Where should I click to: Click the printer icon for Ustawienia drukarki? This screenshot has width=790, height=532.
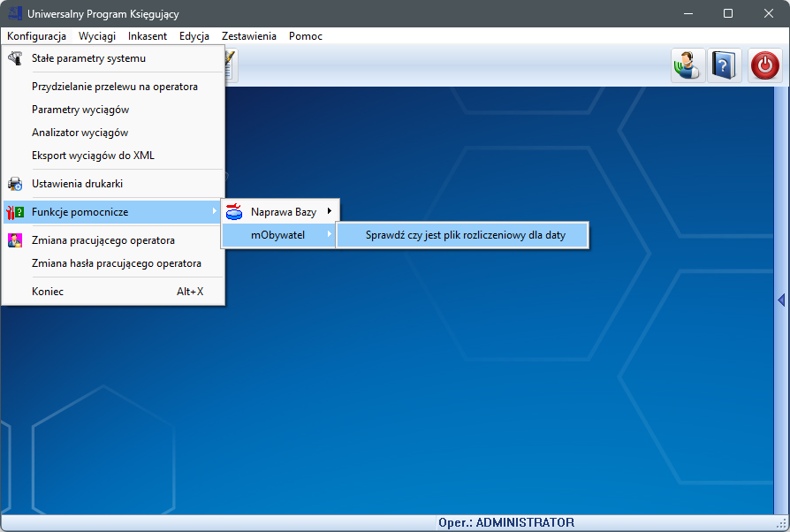coord(15,184)
